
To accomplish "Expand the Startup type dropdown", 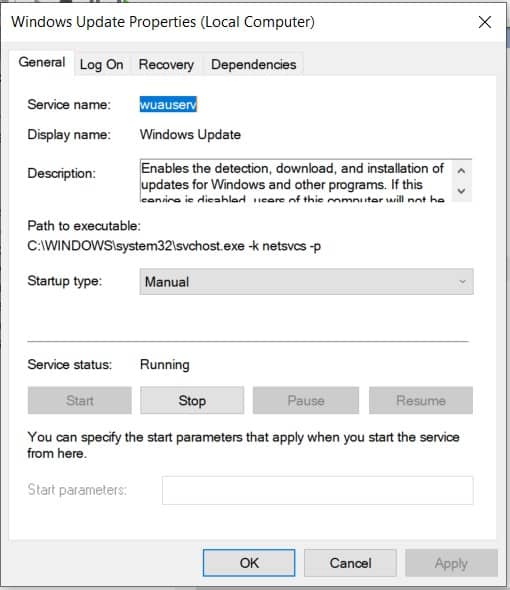I will tap(306, 282).
